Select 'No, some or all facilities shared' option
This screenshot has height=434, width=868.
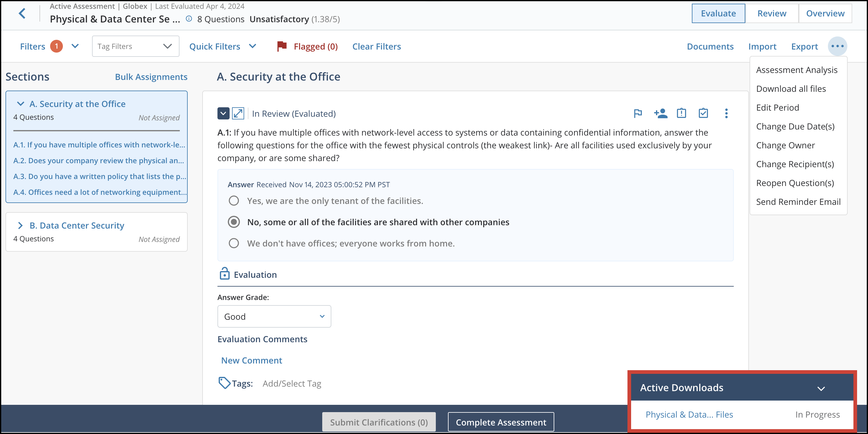(x=234, y=222)
